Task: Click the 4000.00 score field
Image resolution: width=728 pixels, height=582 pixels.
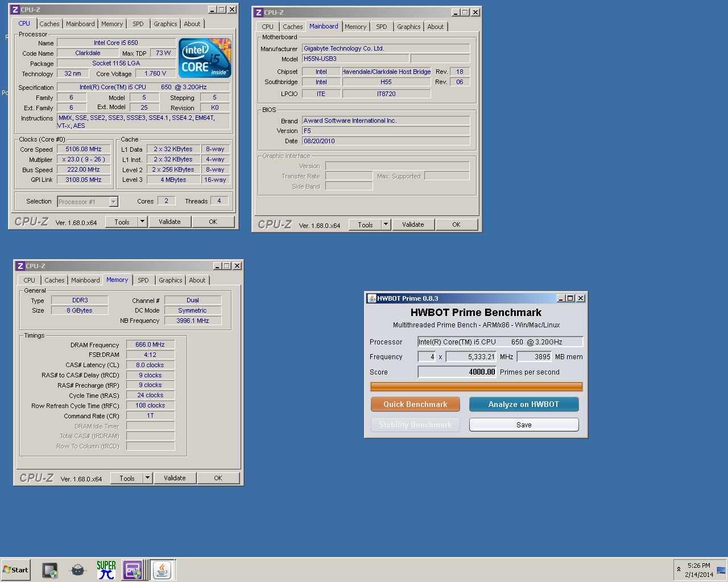Action: click(x=457, y=372)
